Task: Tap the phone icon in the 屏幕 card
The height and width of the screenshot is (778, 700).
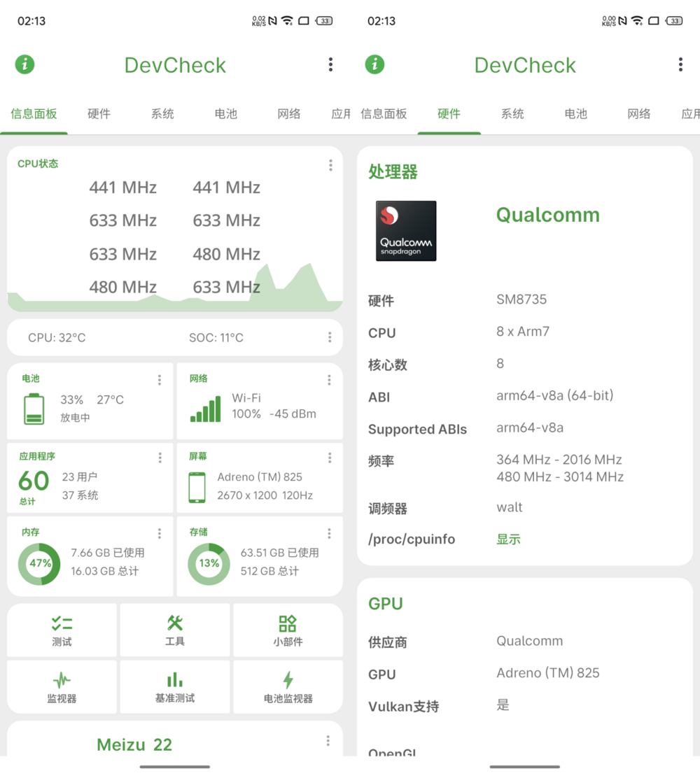Action: click(197, 488)
